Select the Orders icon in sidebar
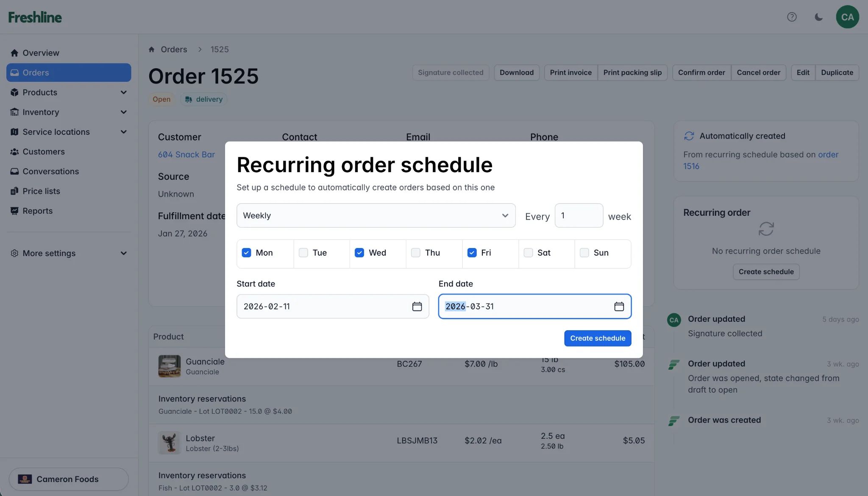This screenshot has width=868, height=496. [14, 72]
